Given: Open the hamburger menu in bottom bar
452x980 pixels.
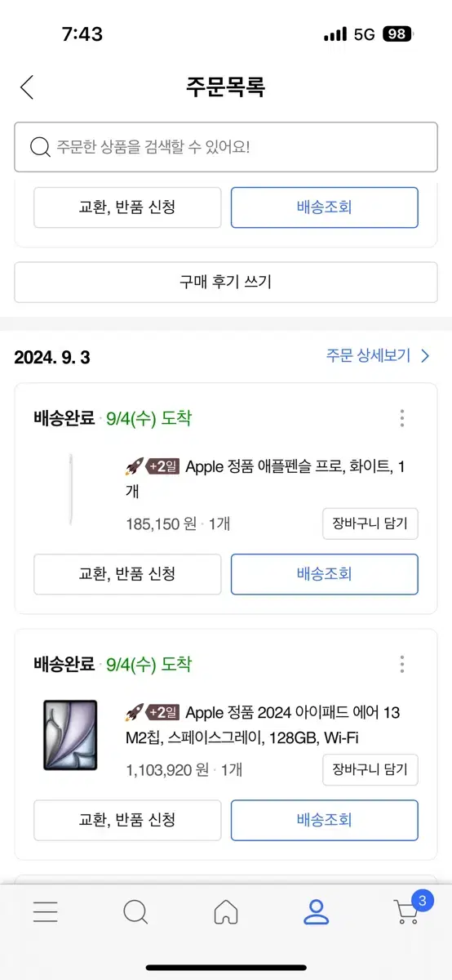Looking at the screenshot, I should point(46,911).
